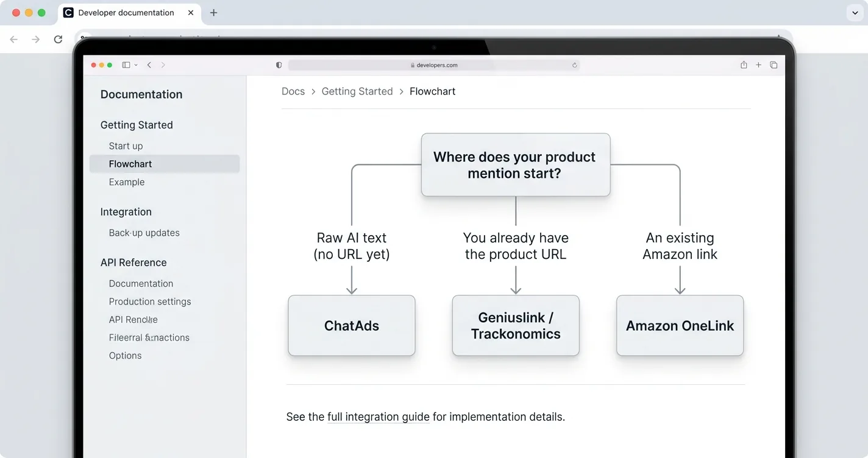Viewport: 868px width, 458px height.
Task: Open a new tab in the outer browser
Action: click(213, 13)
